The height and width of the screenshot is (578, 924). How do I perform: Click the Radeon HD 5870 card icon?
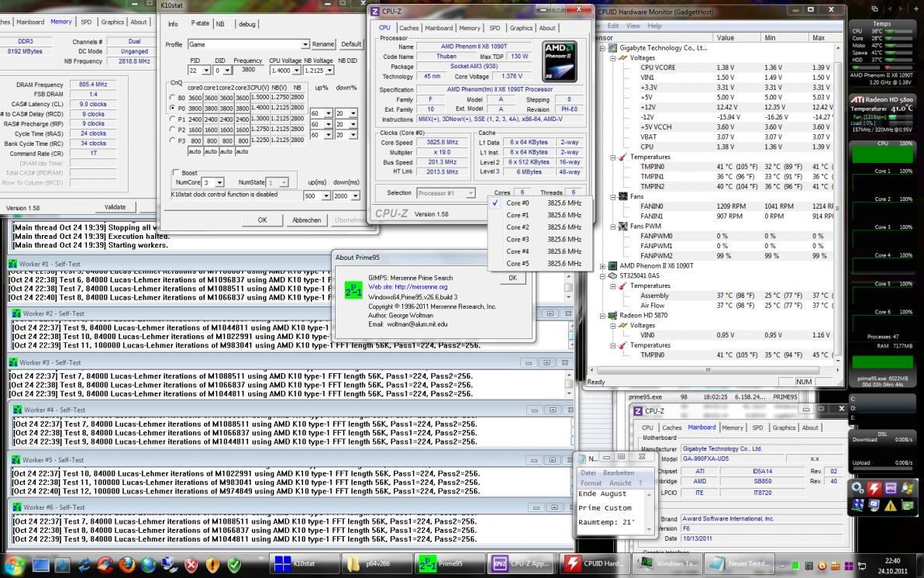[x=613, y=315]
